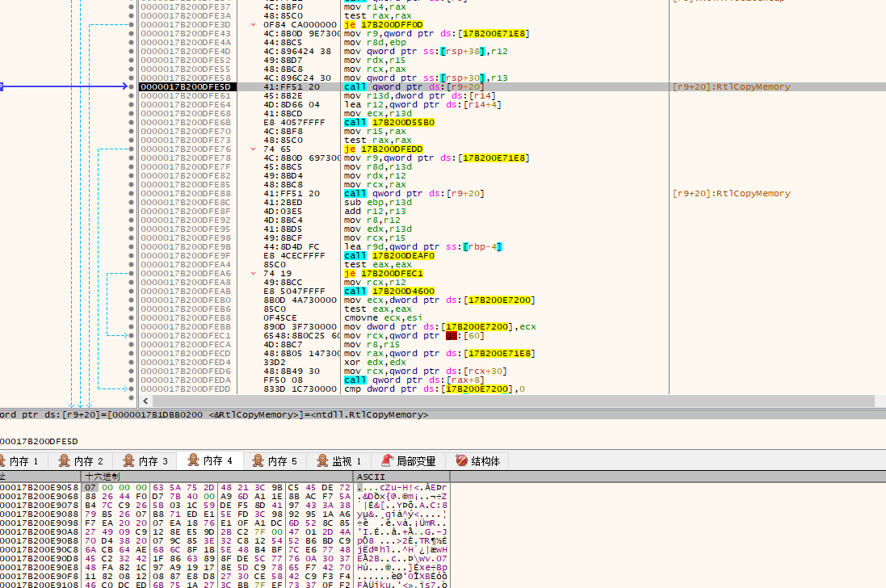The width and height of the screenshot is (886, 588).
Task: Select the highlighted 07 byte in dump
Action: (90, 488)
